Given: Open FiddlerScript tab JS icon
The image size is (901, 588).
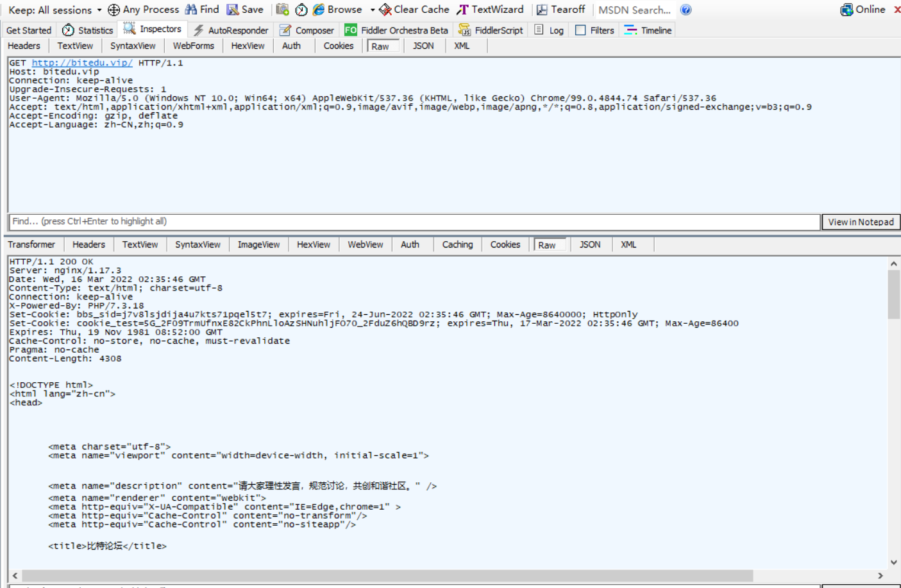Looking at the screenshot, I should (x=464, y=30).
